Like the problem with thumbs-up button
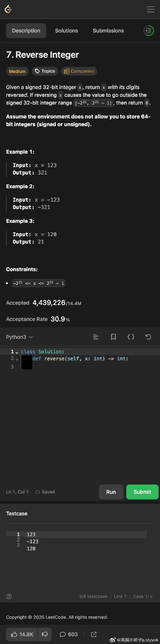The height and width of the screenshot is (644, 160). 22,634
